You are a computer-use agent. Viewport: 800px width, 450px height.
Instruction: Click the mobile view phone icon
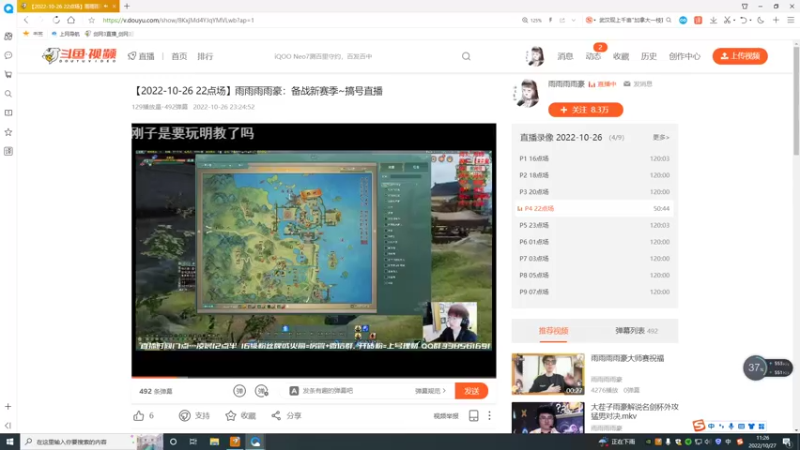473,416
